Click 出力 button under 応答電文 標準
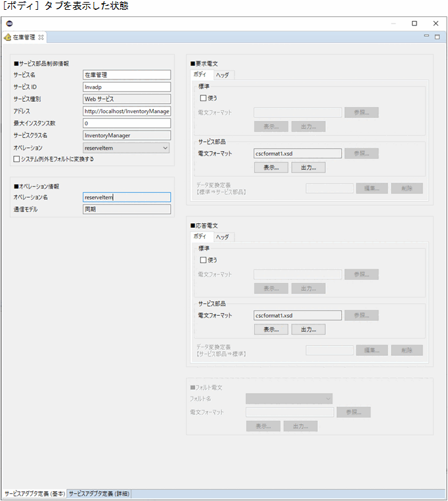Screen dimensions: 448x501 [308, 288]
